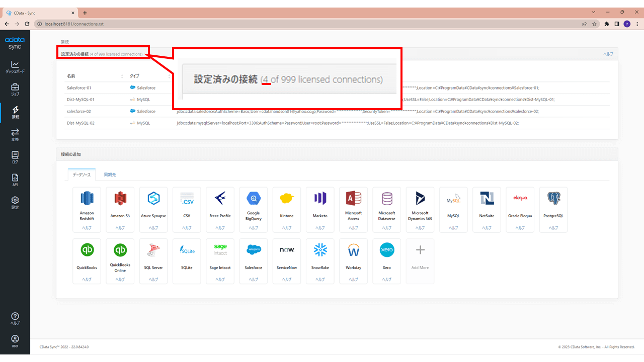Add a PostgreSQL connection
The width and height of the screenshot is (644, 362).
(x=553, y=210)
